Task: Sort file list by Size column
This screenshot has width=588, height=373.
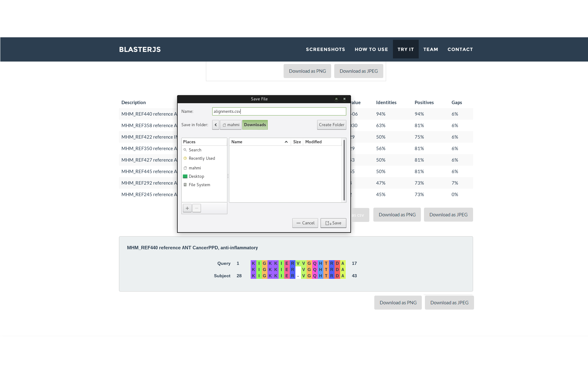Action: 297,142
